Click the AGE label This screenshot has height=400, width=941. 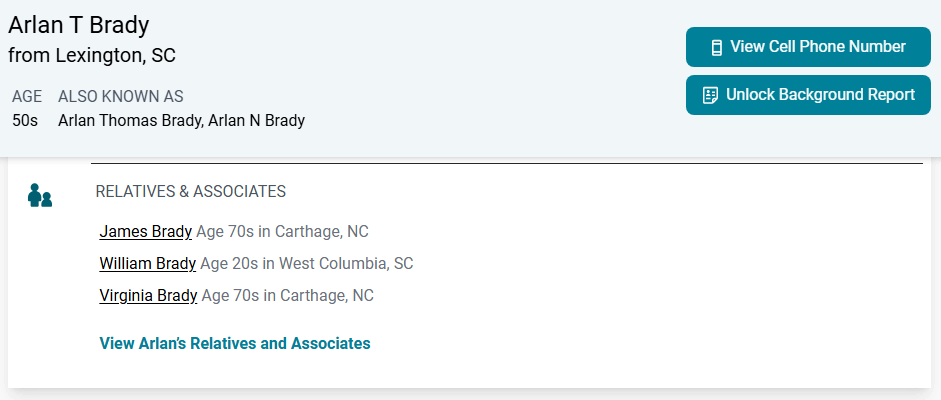27,97
